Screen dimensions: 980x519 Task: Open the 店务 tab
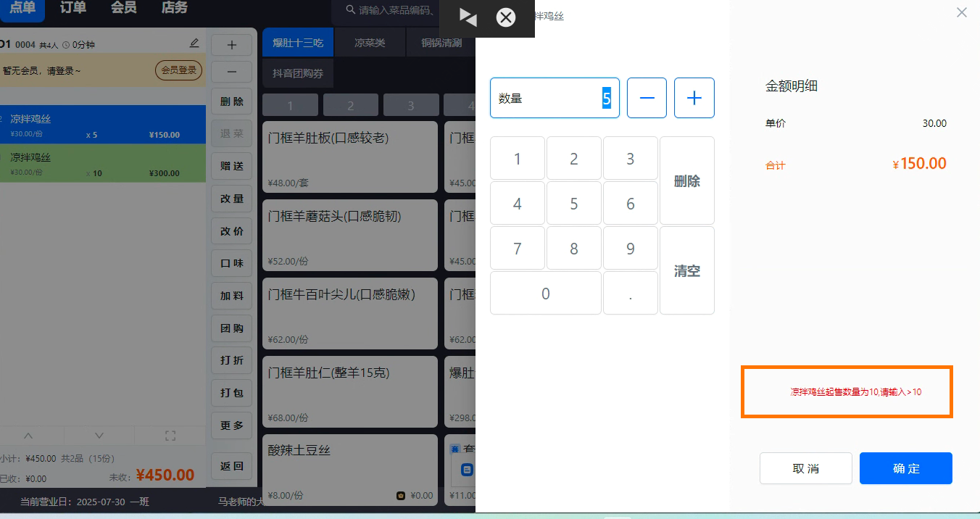tap(174, 8)
